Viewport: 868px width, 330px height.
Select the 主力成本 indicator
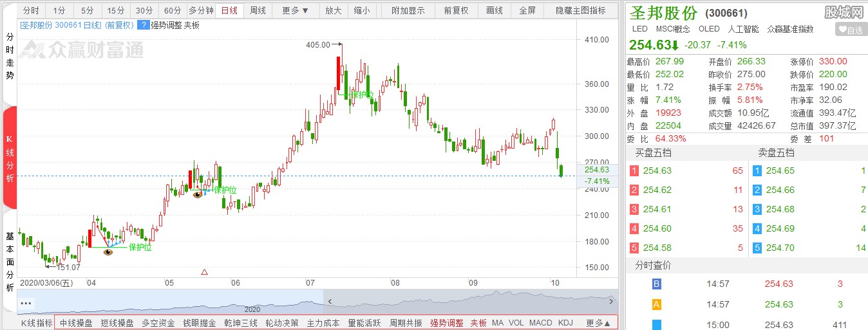coord(323,323)
